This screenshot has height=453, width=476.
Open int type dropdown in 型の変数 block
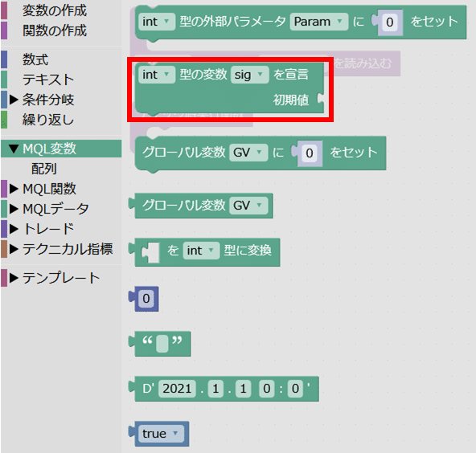157,75
